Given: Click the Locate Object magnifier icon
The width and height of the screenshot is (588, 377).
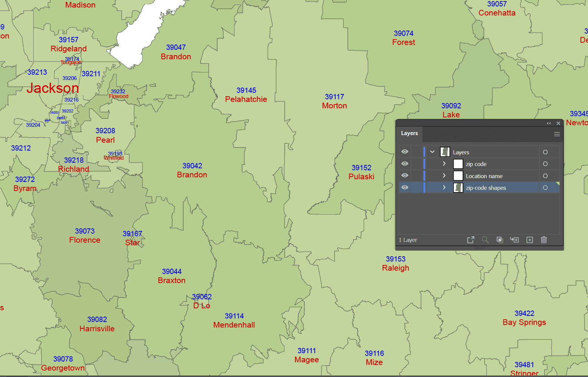Looking at the screenshot, I should pos(485,240).
